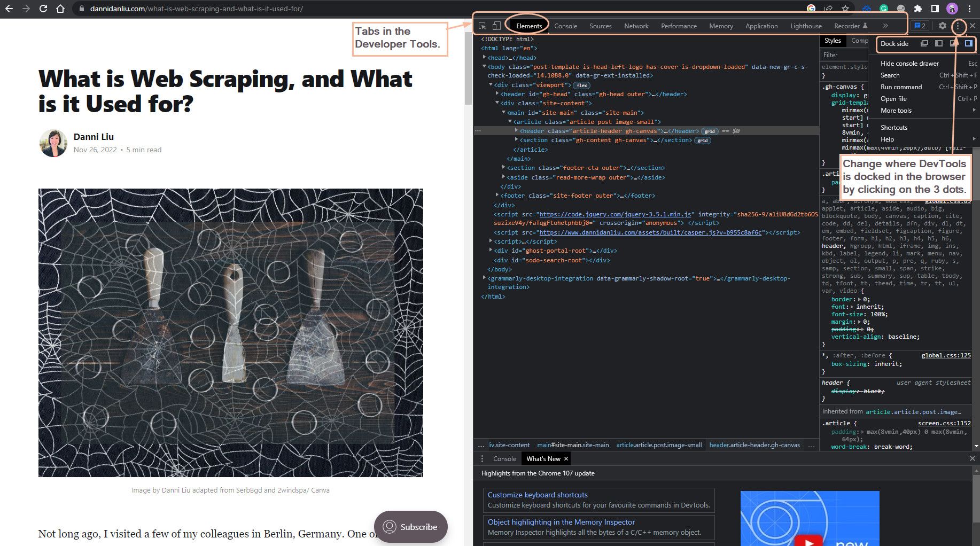Viewport: 980px width, 546px height.
Task: Dock DevTools to the left
Action: click(x=939, y=44)
